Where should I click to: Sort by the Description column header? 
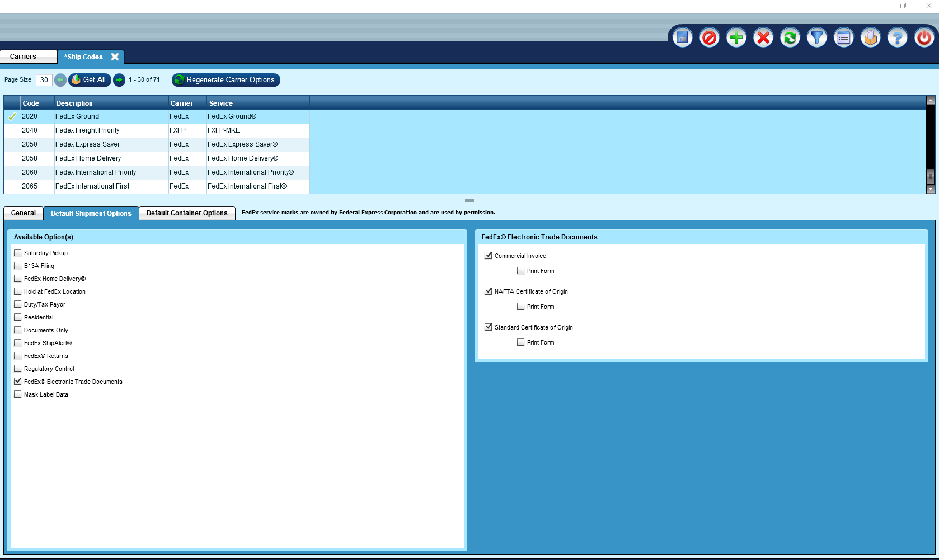click(x=111, y=103)
